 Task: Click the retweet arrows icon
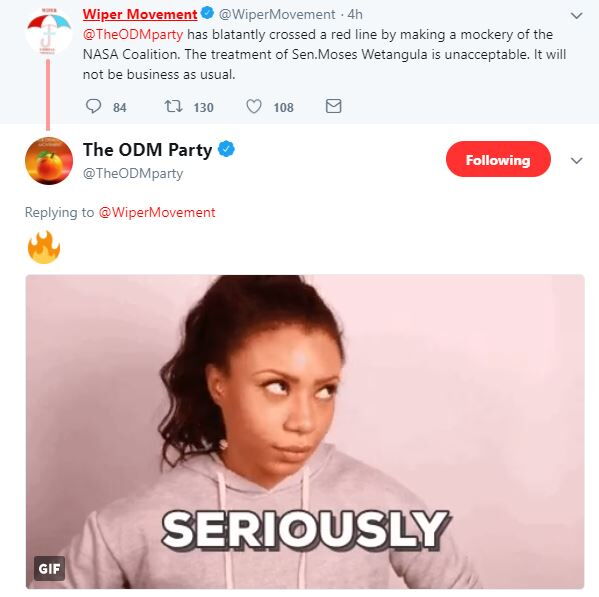(x=173, y=106)
